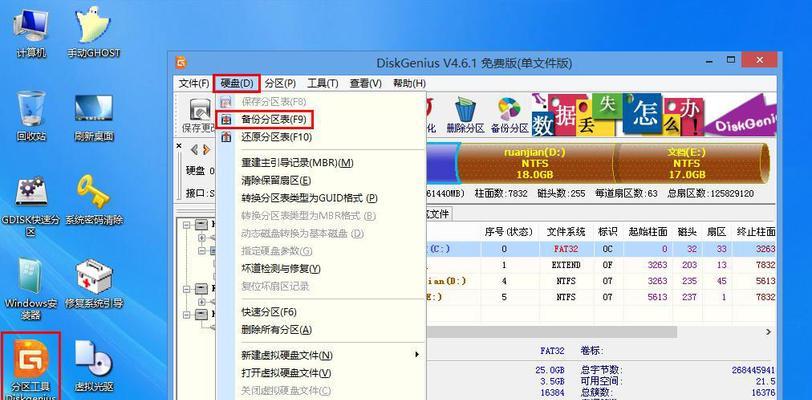Viewport: 812px width, 400px height.
Task: Click the 0F identifier cell
Action: pyautogui.click(x=607, y=265)
